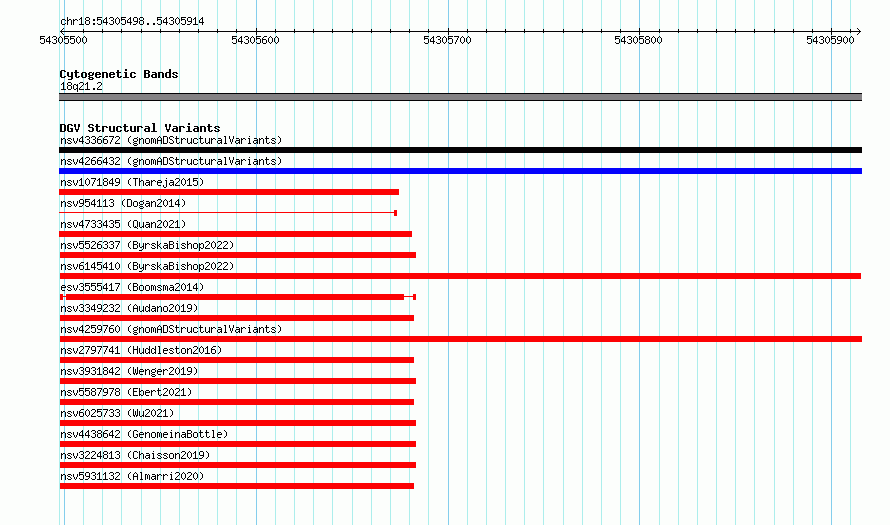Click the esv3555417 (Boomsma2014) label
The height and width of the screenshot is (525, 890).
(x=132, y=287)
